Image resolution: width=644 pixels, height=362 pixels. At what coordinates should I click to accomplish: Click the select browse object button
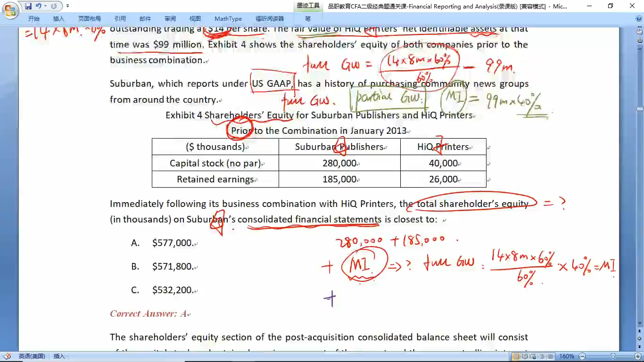(640, 339)
